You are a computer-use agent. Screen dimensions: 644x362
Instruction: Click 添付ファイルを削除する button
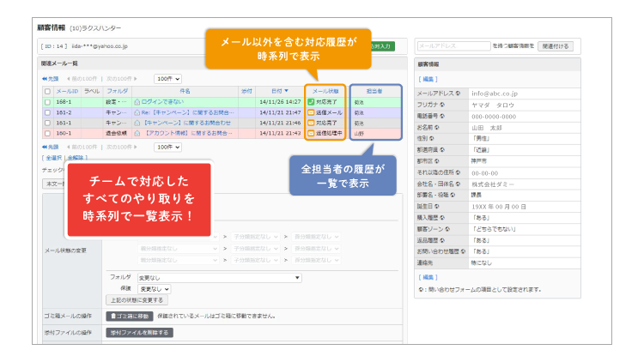click(x=139, y=333)
